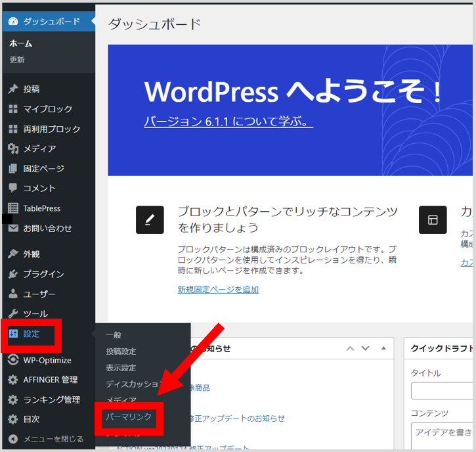
Task: Select ディスカッション in settings flyout
Action: pyautogui.click(x=133, y=384)
